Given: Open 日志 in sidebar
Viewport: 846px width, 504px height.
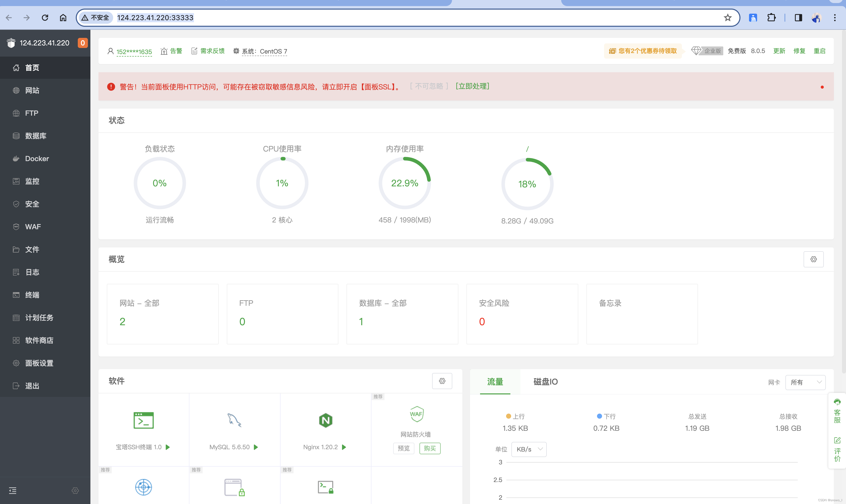Looking at the screenshot, I should click(45, 272).
